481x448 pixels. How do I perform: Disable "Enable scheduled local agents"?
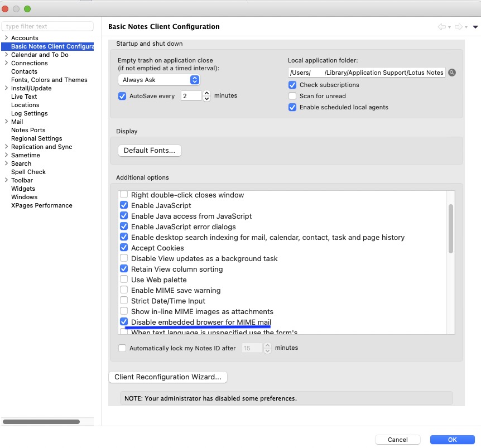point(292,106)
